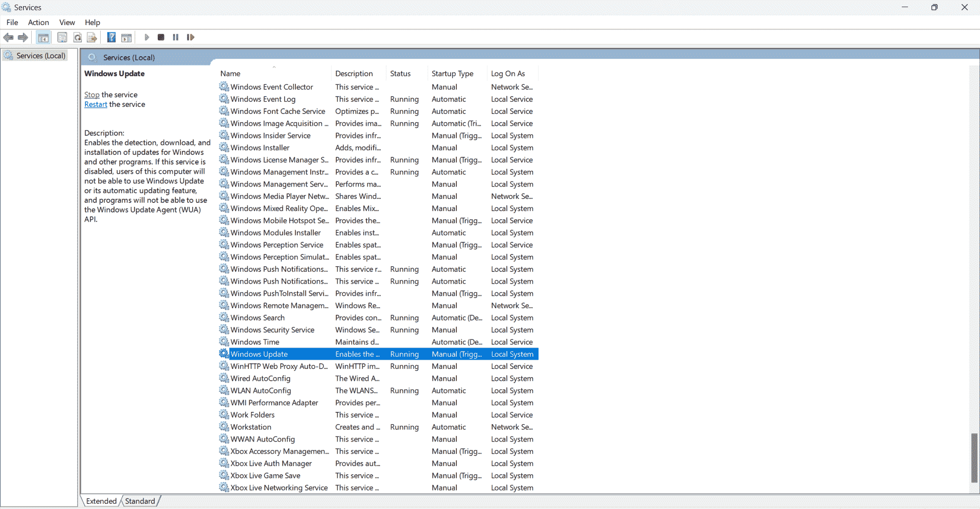Toggle Show/Hide Console Tree toolbar icon
This screenshot has height=509, width=980.
(43, 37)
